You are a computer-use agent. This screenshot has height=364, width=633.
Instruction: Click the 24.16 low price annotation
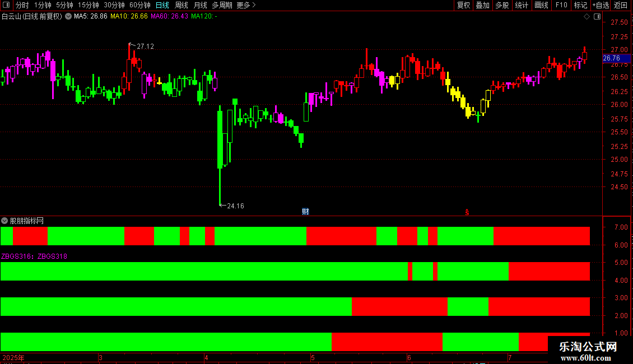point(235,206)
